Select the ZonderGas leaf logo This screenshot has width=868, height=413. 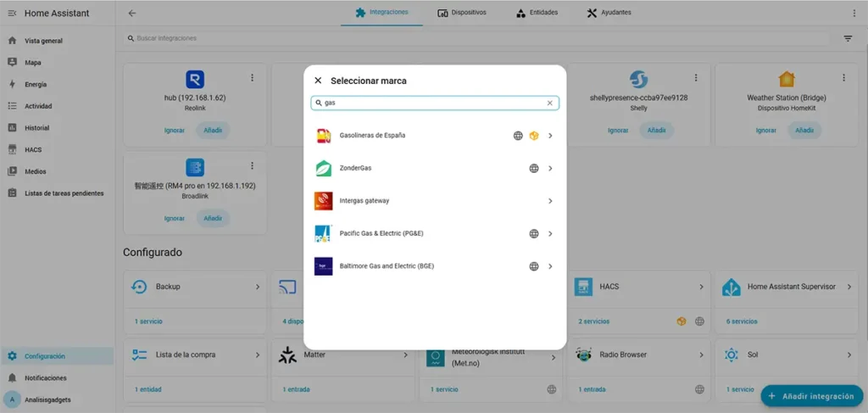click(323, 168)
